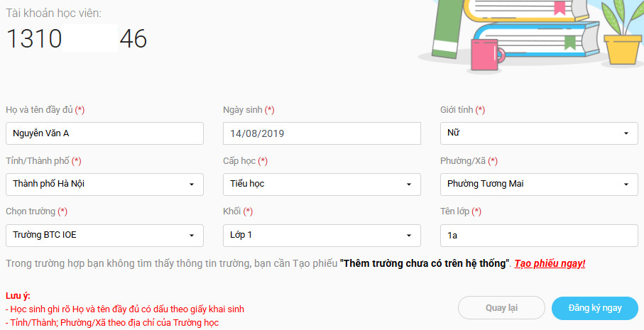Open the Cấp học dropdown

tap(322, 185)
